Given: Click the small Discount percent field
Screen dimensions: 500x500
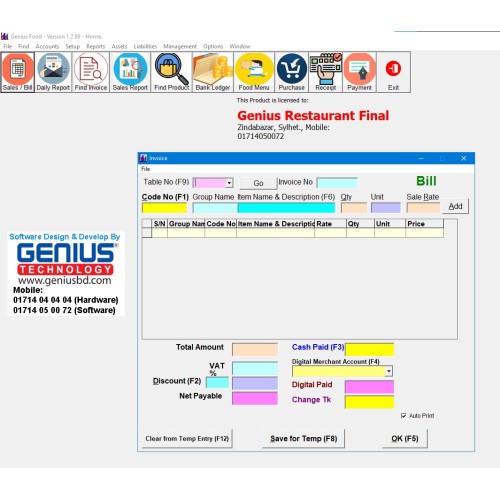Looking at the screenshot, I should click(217, 382).
